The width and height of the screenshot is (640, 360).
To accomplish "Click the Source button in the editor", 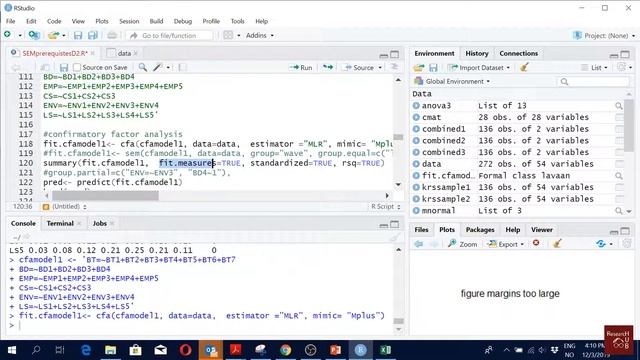I will coord(358,68).
